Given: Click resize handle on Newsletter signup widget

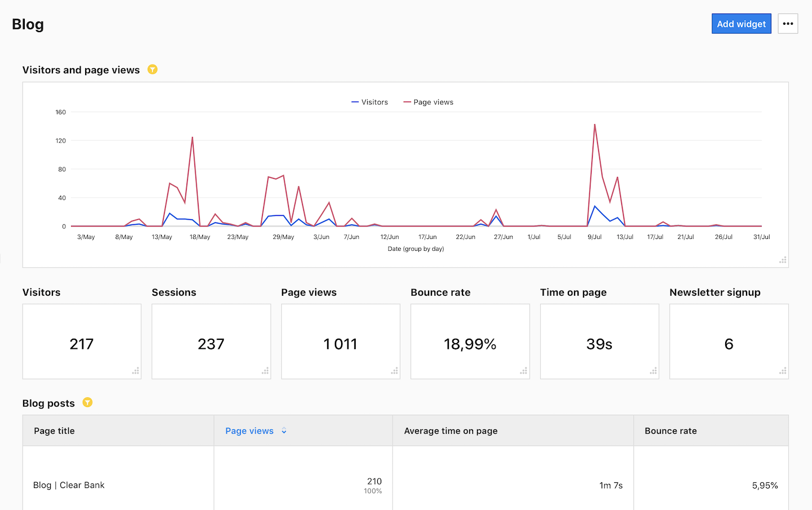Looking at the screenshot, I should pyautogui.click(x=783, y=371).
